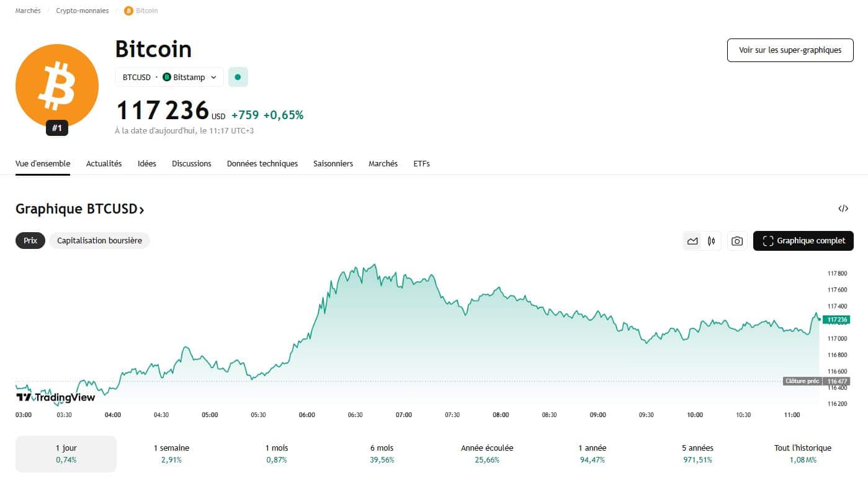Viewport: 868px width, 478px height.
Task: Select the Année écoulée range
Action: pos(487,454)
